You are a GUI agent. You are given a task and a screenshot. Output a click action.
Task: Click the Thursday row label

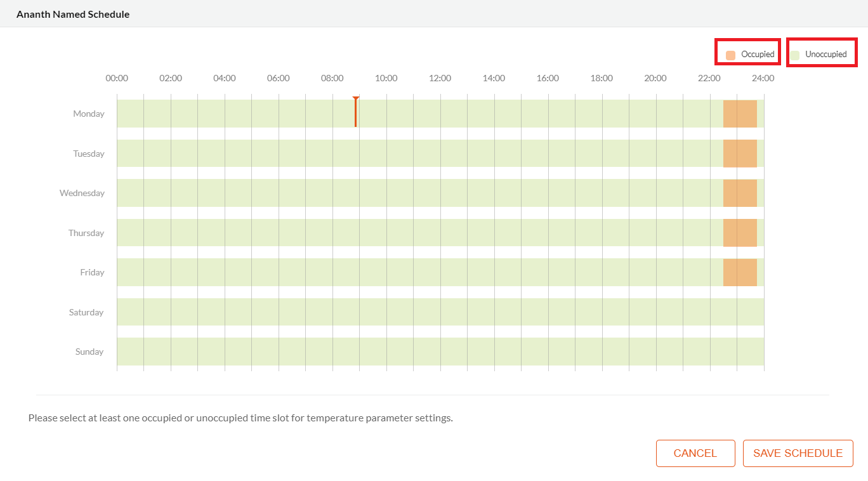tap(86, 233)
